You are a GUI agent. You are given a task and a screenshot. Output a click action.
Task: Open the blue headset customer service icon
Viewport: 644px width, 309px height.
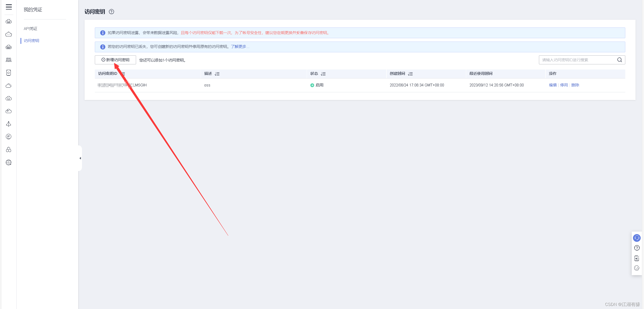(x=637, y=238)
